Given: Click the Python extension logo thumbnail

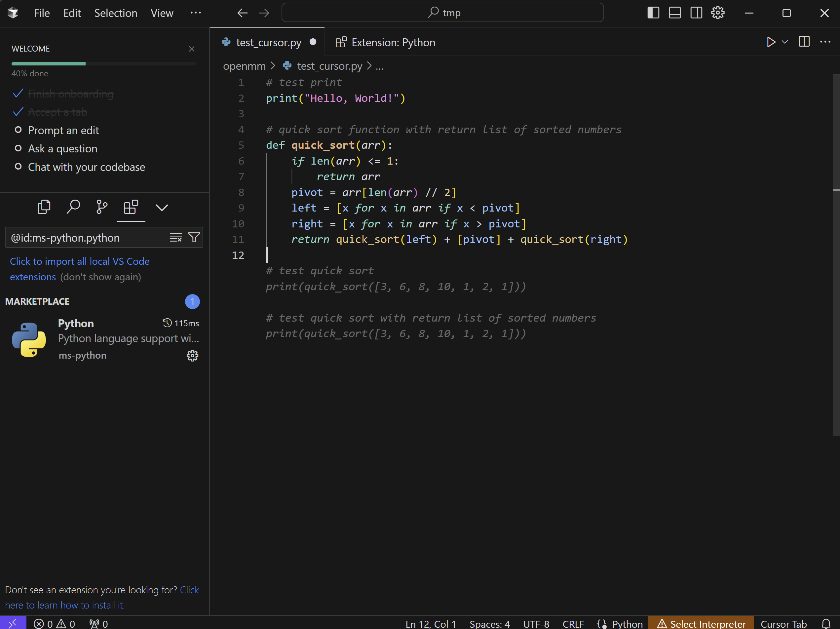Looking at the screenshot, I should tap(29, 339).
